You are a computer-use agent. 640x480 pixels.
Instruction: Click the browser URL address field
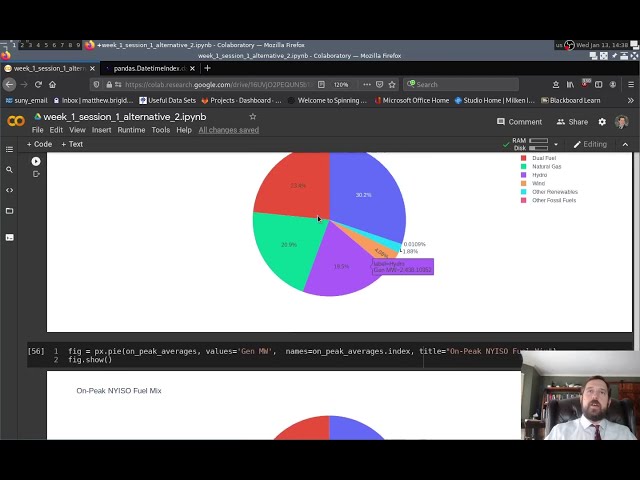218,84
